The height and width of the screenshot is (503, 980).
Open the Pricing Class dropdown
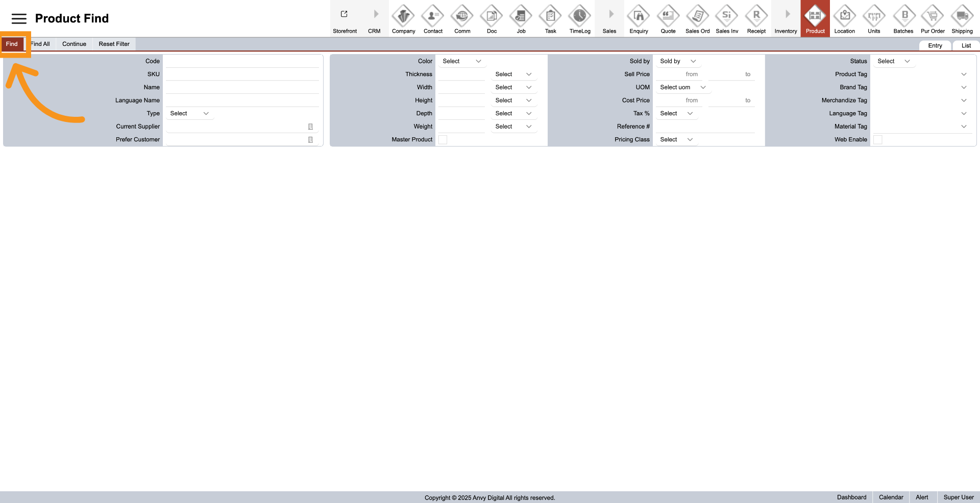pyautogui.click(x=676, y=140)
